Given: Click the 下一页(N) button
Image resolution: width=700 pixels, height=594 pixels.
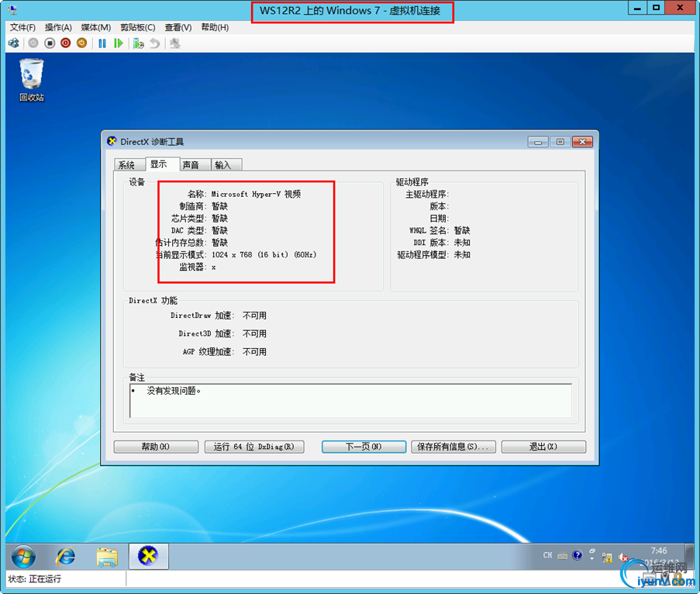Looking at the screenshot, I should [x=364, y=447].
